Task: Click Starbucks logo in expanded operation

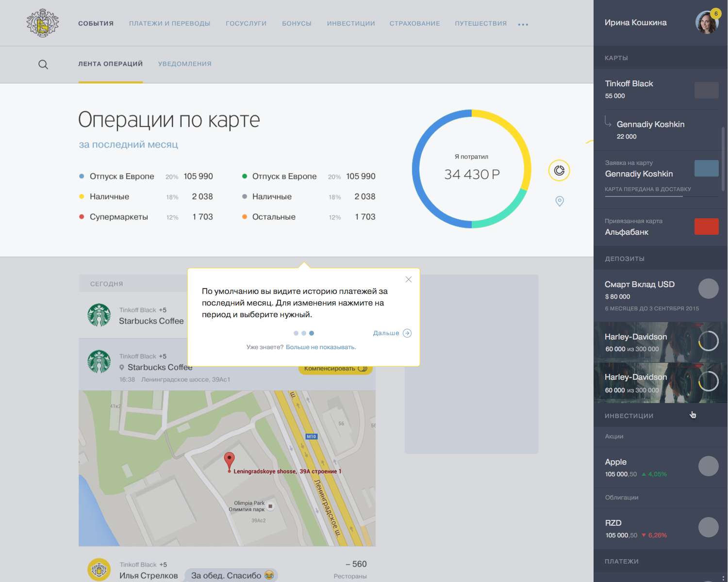Action: pyautogui.click(x=99, y=361)
